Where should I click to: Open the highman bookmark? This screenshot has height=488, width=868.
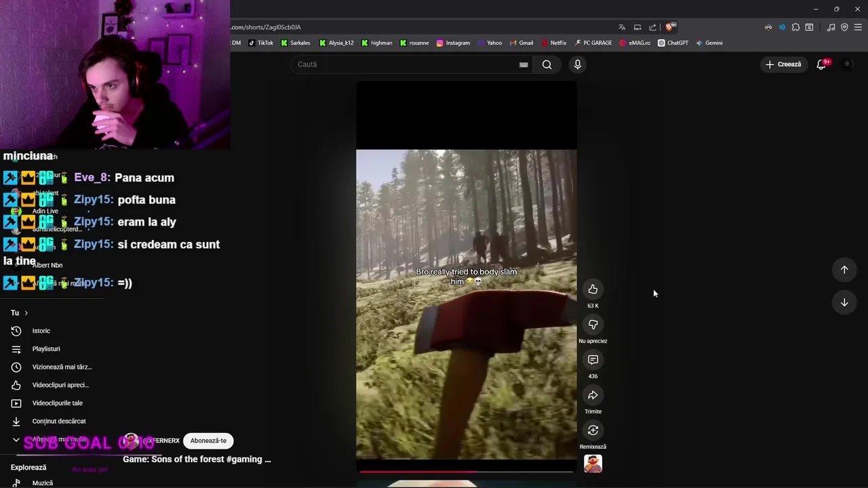click(377, 43)
